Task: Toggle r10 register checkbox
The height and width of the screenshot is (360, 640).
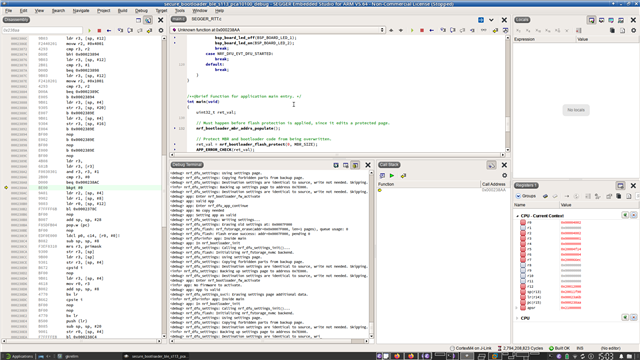Action: click(x=523, y=276)
